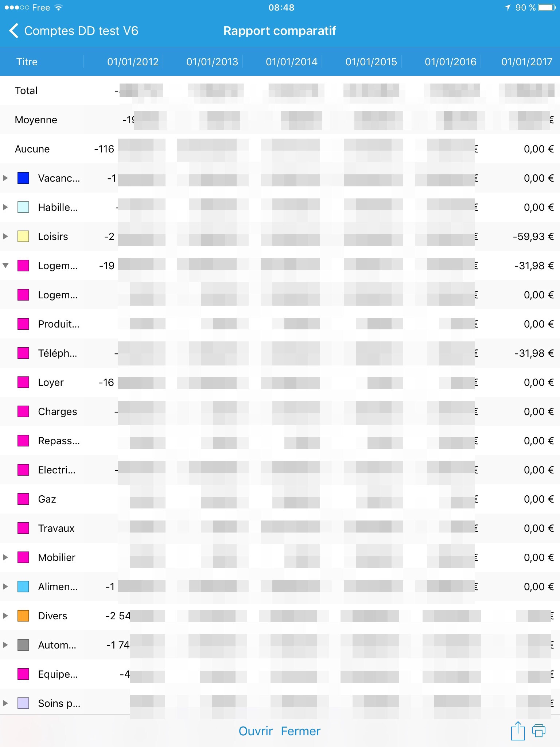Tap the Titre column header

pyautogui.click(x=27, y=62)
